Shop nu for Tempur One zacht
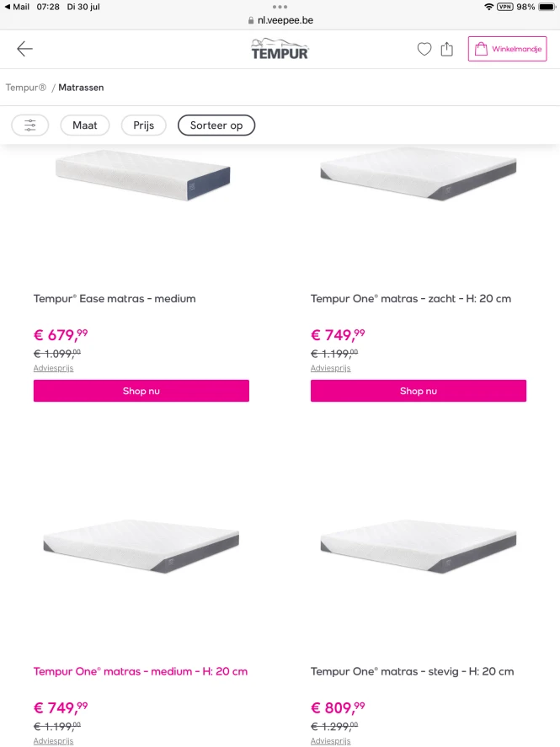560x747 pixels. (x=419, y=391)
